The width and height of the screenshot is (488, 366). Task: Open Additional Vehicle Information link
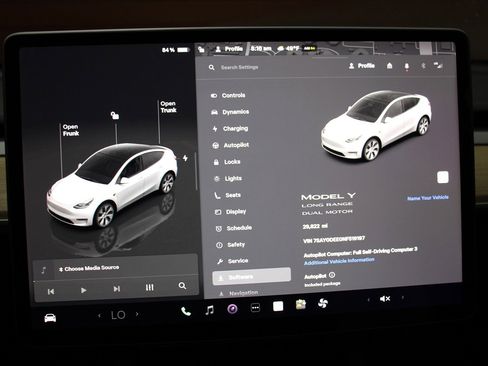339,261
